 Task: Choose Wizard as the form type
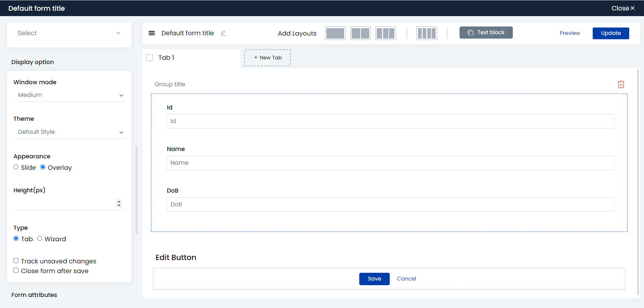click(x=40, y=239)
